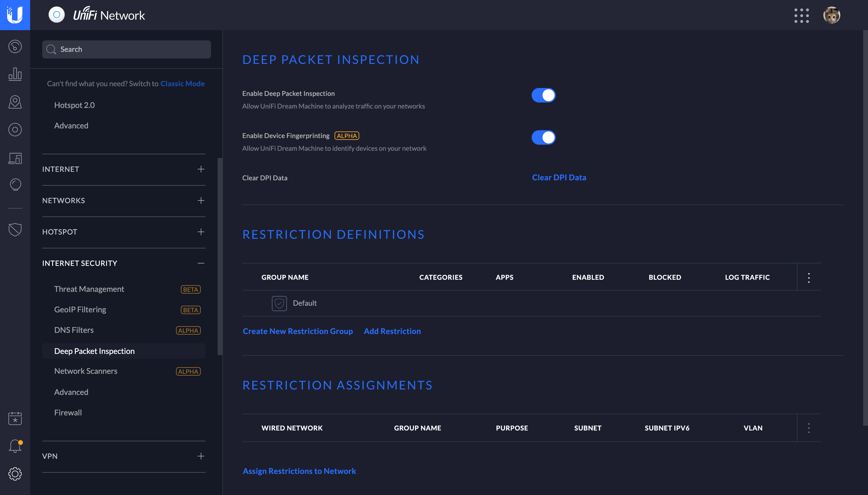Open Restriction Assignments column options menu

pyautogui.click(x=809, y=428)
